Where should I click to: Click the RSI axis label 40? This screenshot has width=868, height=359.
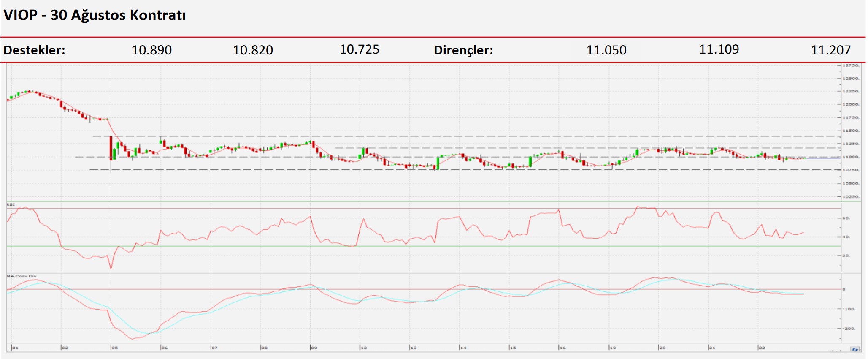tap(846, 237)
